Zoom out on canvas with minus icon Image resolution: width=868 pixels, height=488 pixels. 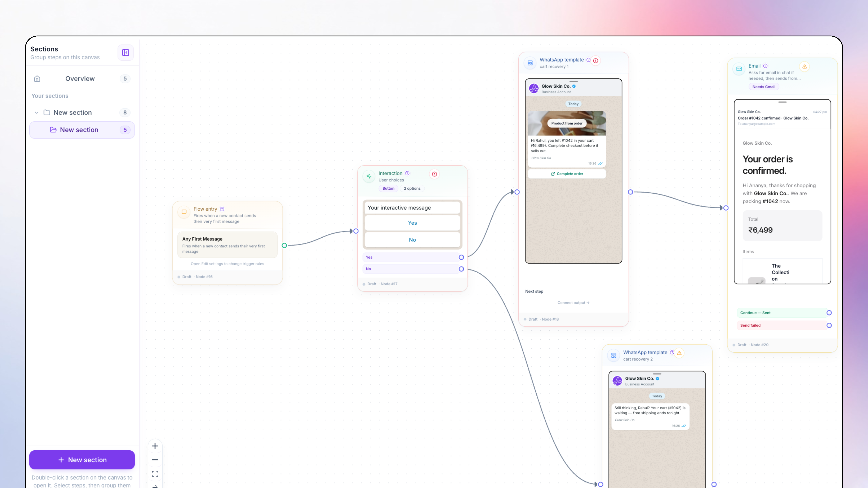click(155, 460)
